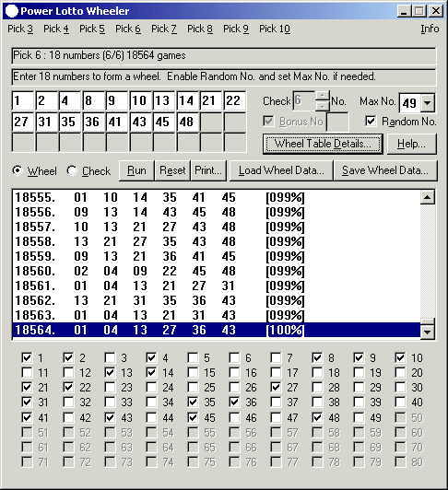Uncheck number 13 checkbox
Viewport: 448px width, 490px height.
click(x=110, y=372)
